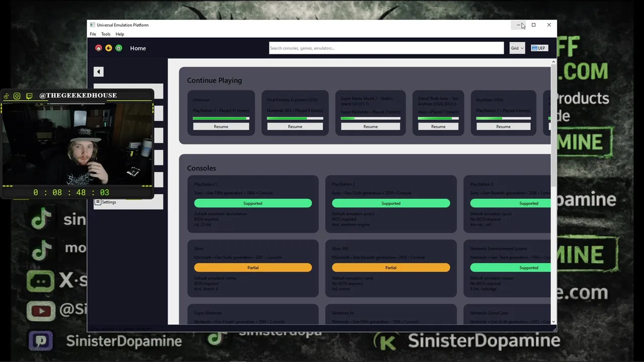644x362 pixels.
Task: Click the vertical scrollbar thumb
Action: 554,126
